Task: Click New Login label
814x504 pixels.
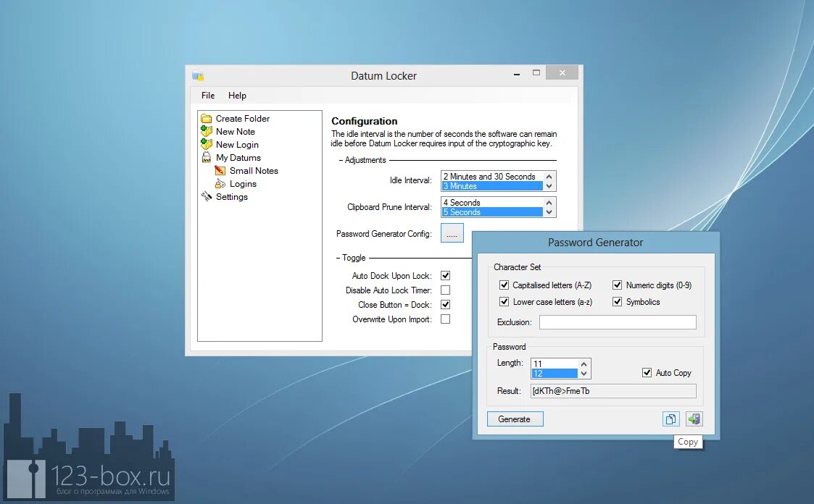Action: pos(237,145)
